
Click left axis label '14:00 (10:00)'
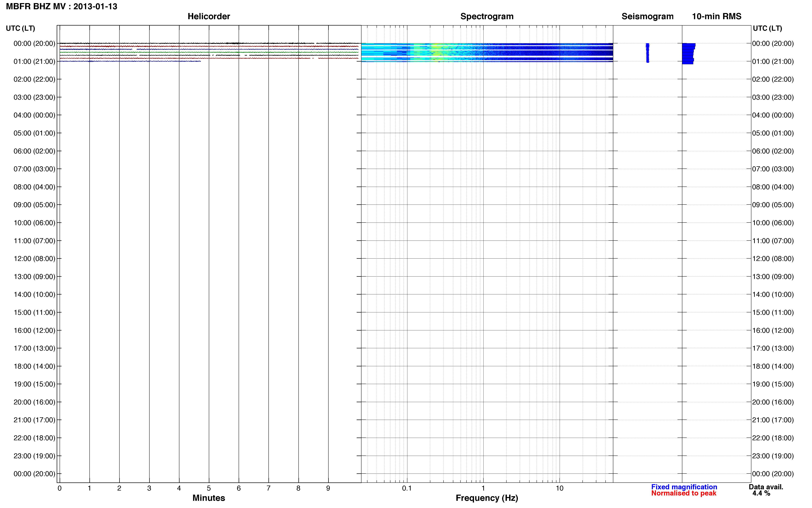click(34, 294)
